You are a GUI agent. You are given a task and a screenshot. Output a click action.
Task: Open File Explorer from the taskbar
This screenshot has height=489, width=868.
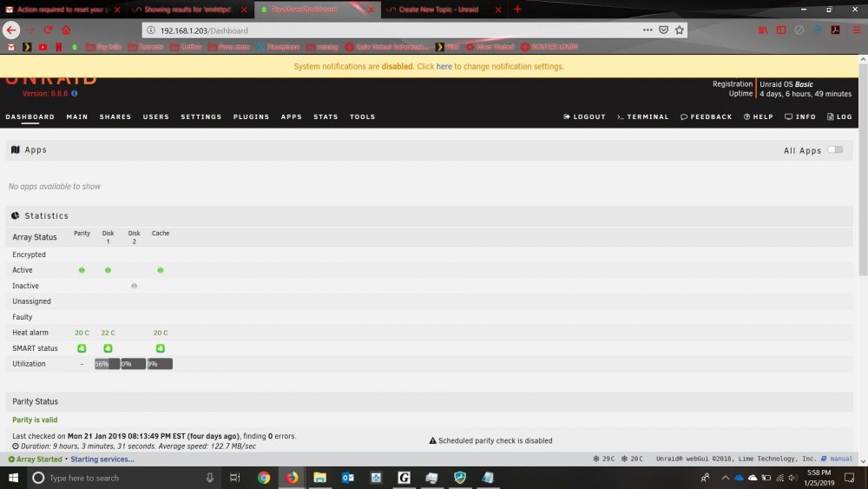pyautogui.click(x=320, y=478)
